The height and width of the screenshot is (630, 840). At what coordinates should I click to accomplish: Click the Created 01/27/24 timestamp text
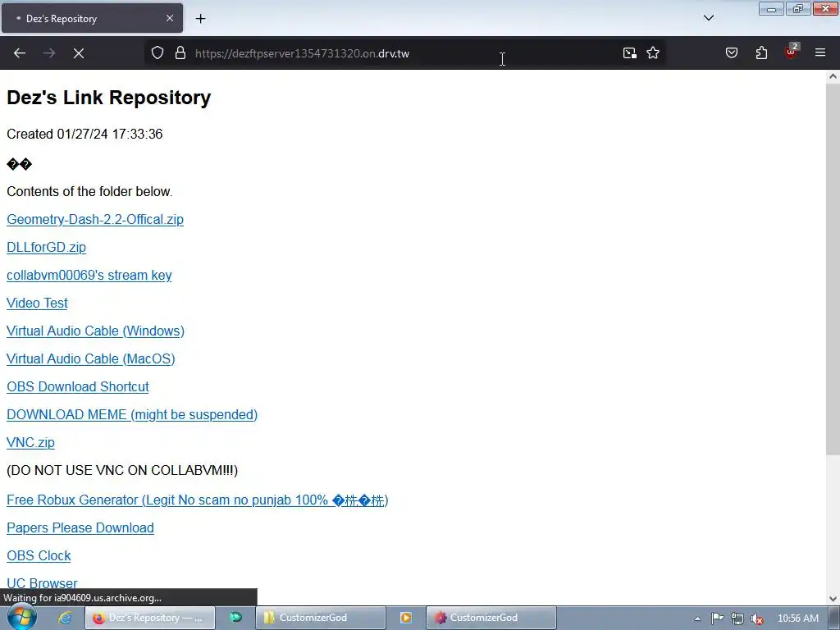(84, 134)
